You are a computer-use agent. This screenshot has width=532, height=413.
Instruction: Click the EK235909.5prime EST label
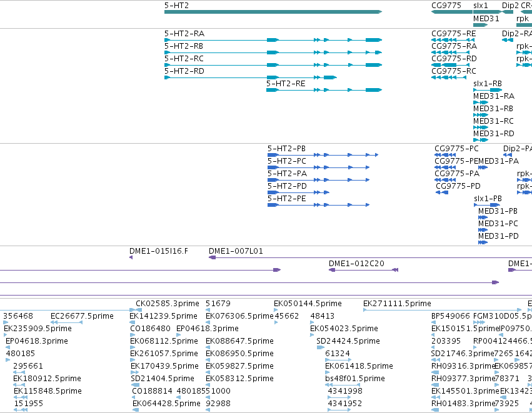click(38, 329)
